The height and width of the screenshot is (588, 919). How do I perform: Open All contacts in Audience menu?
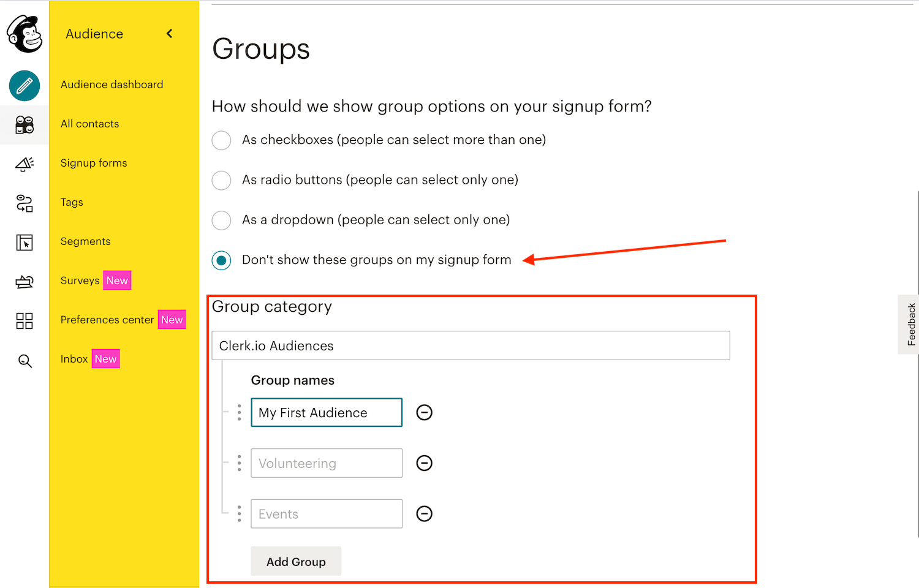[x=89, y=124]
